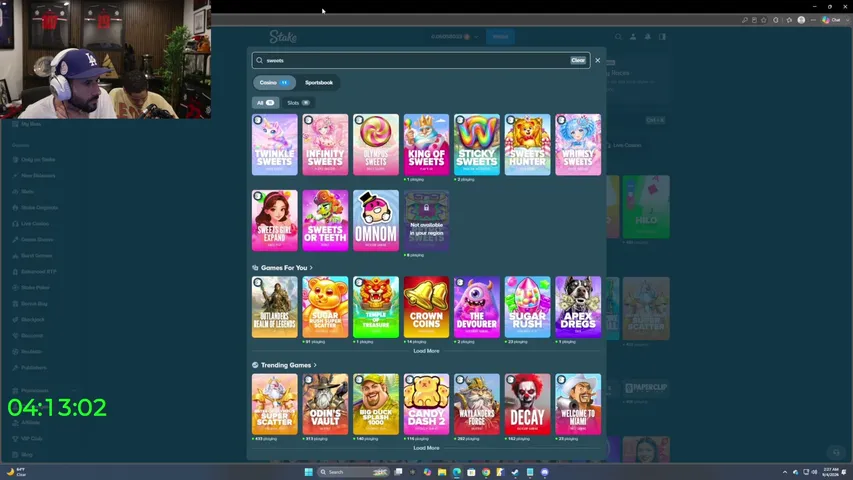The image size is (853, 480).
Task: Open the Big Duck Splash 1000 game
Action: (x=376, y=404)
